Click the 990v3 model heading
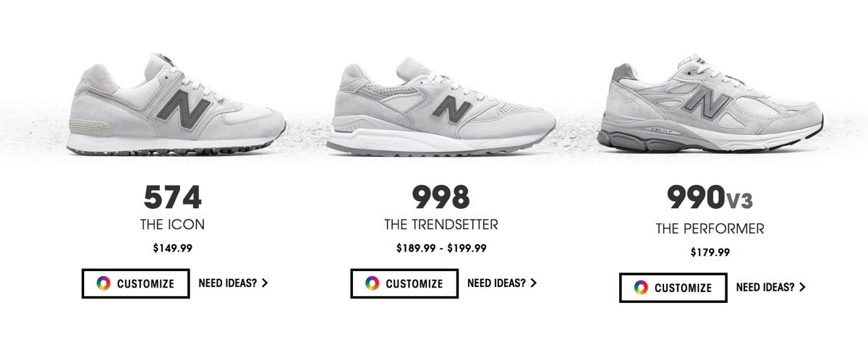This screenshot has height=344, width=868. (x=710, y=197)
